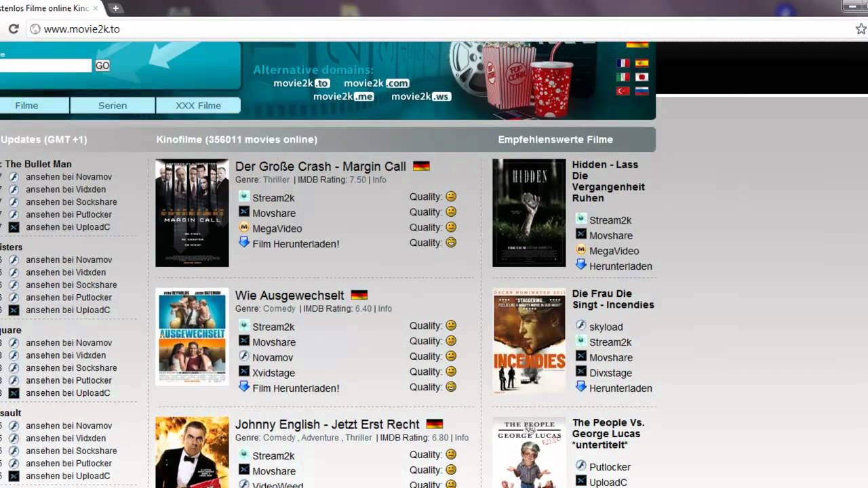Open the Serien tab

point(113,105)
